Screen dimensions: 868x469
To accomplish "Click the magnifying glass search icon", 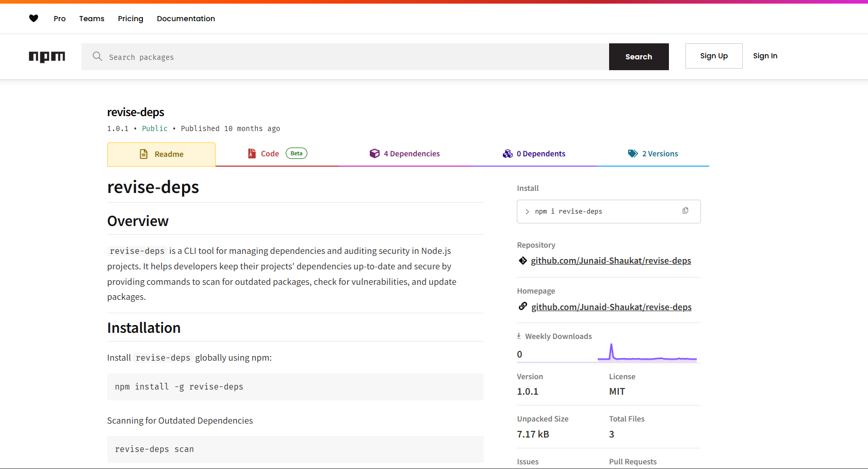I will pos(97,57).
